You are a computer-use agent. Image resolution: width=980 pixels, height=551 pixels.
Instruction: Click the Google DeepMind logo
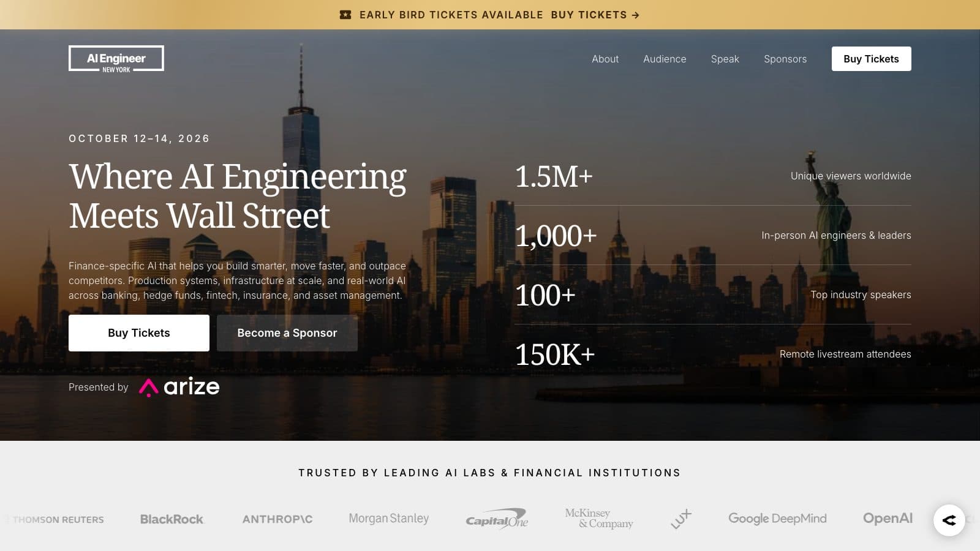tap(777, 519)
